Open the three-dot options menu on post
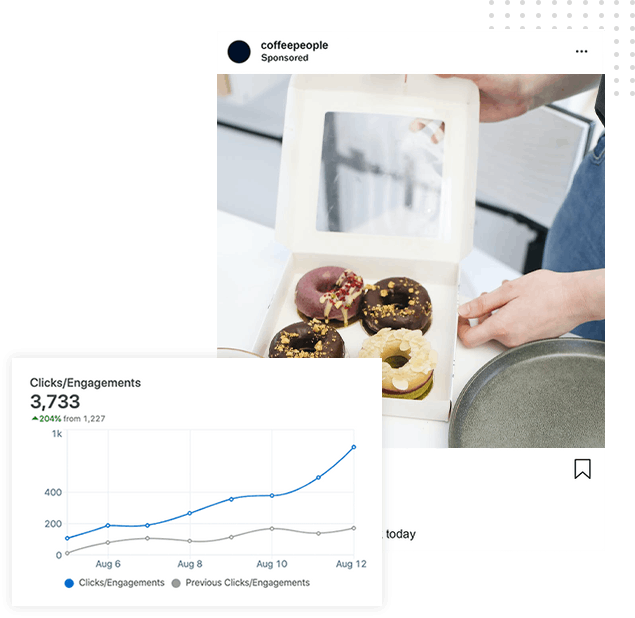Screen dimensions: 635x618 [x=581, y=51]
